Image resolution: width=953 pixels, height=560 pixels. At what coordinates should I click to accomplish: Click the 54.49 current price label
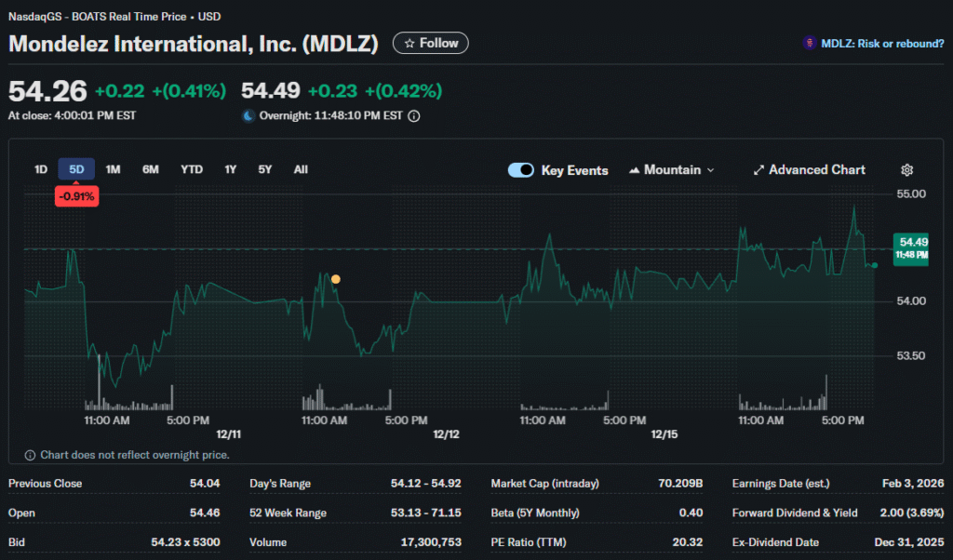pyautogui.click(x=910, y=247)
